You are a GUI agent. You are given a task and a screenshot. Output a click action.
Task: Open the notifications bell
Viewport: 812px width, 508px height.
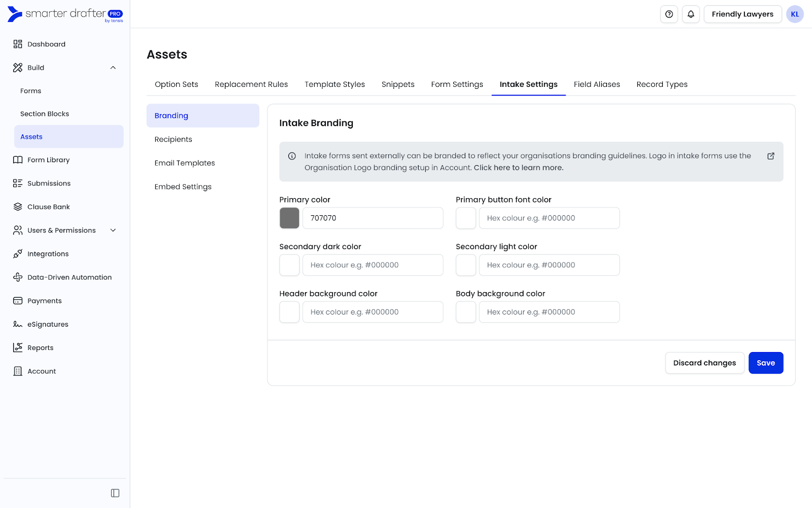tap(691, 14)
